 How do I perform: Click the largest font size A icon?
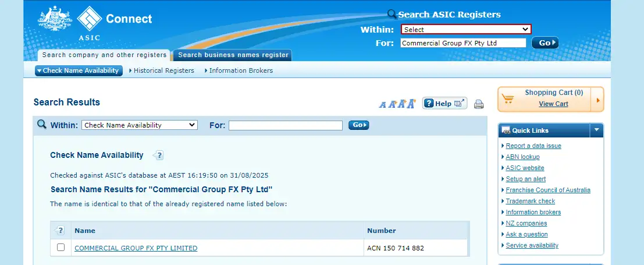coord(411,103)
